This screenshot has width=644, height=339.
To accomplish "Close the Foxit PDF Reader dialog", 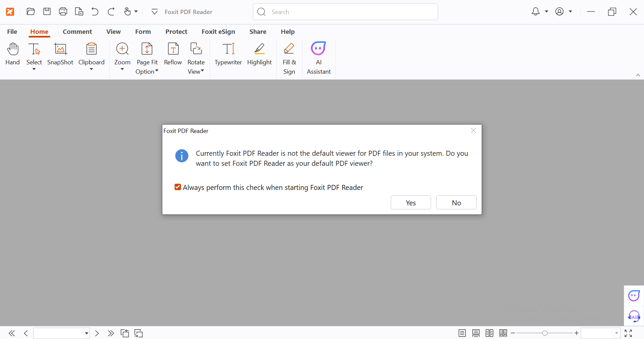I will tap(473, 131).
